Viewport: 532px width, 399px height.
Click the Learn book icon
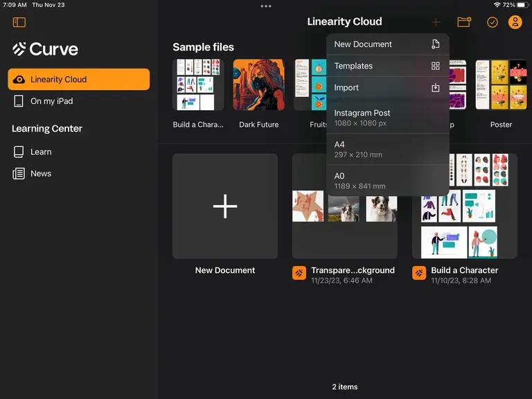19,152
